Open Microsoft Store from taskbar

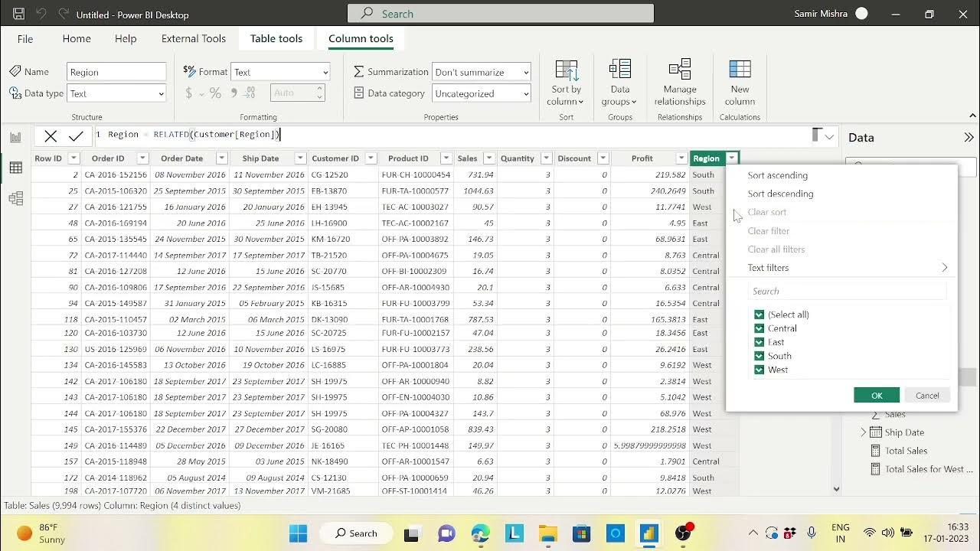581,533
